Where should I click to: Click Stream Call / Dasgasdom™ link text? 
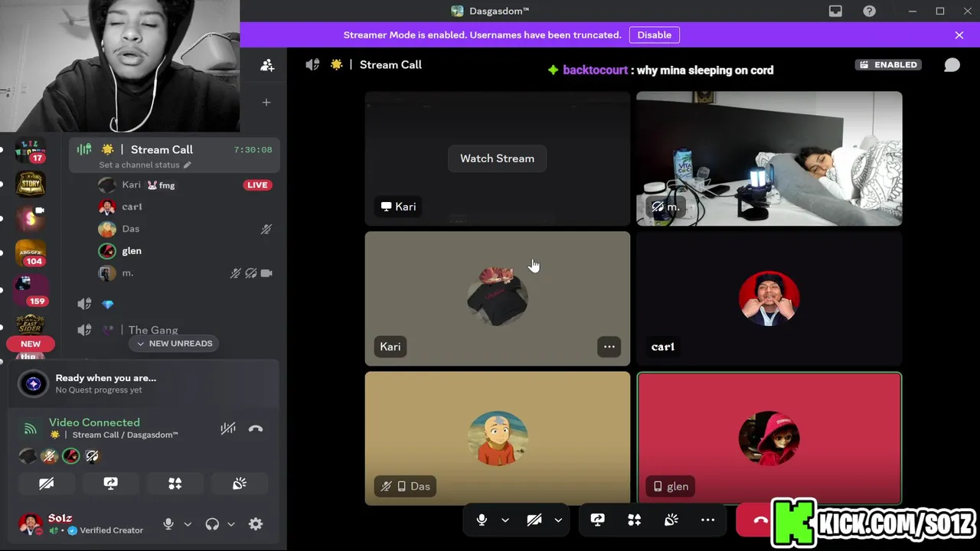125,435
